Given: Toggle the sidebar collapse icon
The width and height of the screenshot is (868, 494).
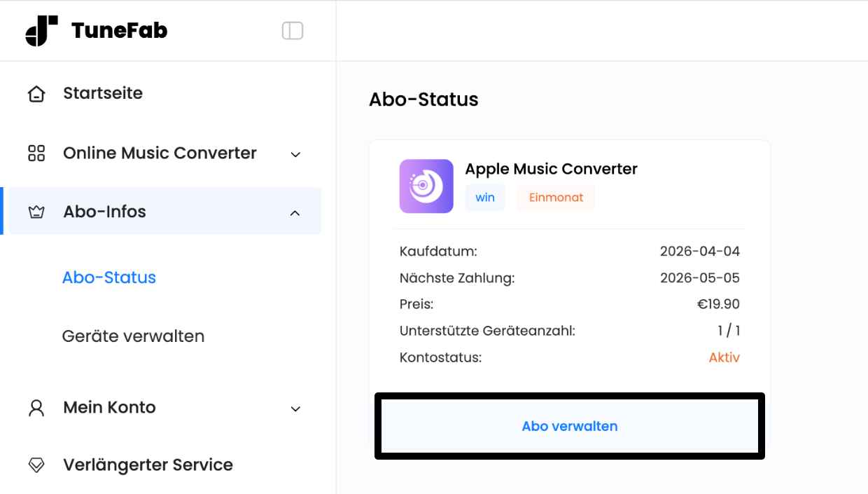Looking at the screenshot, I should 293,31.
